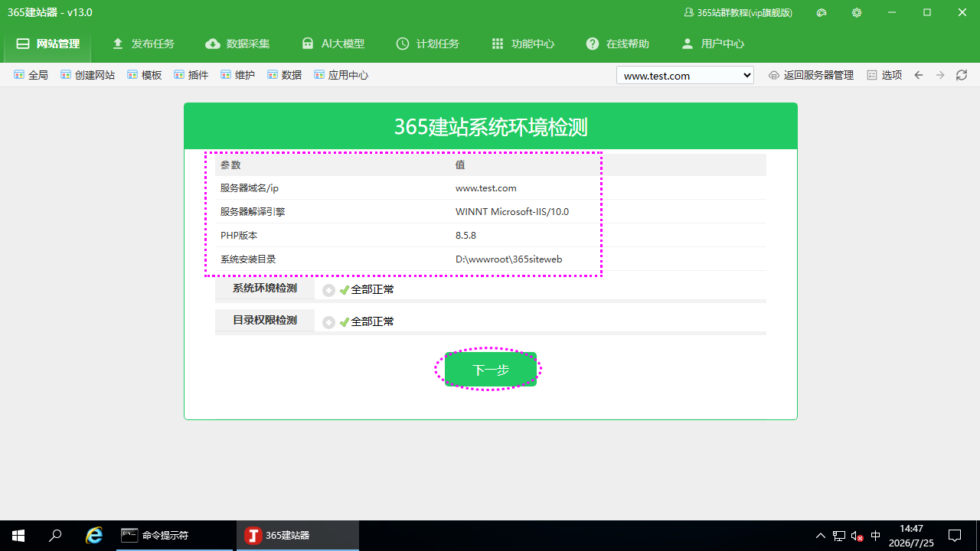This screenshot has height=551, width=980.
Task: Click the 值 column header
Action: point(460,165)
